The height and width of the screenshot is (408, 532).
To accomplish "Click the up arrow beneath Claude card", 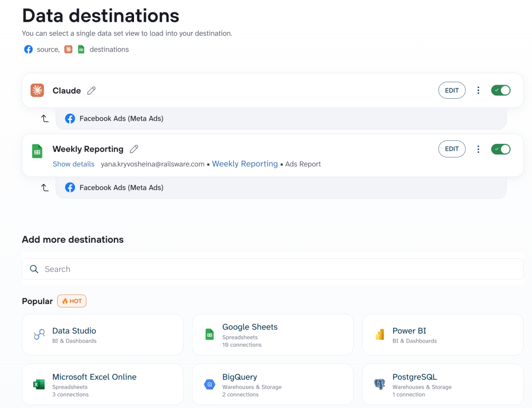I will click(45, 119).
